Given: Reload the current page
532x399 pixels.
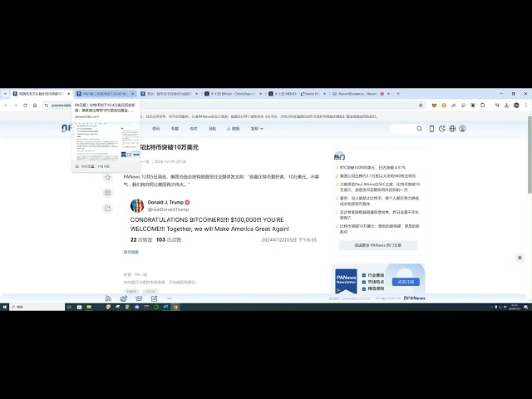Looking at the screenshot, I should tap(25, 106).
